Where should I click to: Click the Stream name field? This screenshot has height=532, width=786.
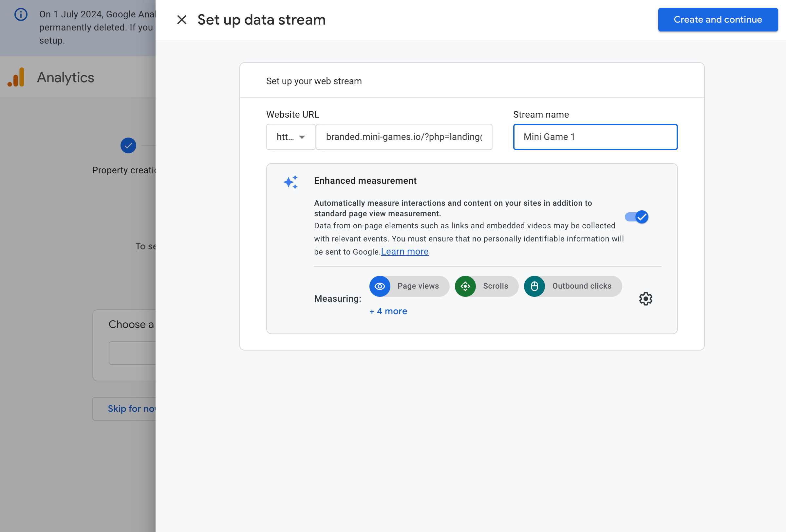coord(595,137)
